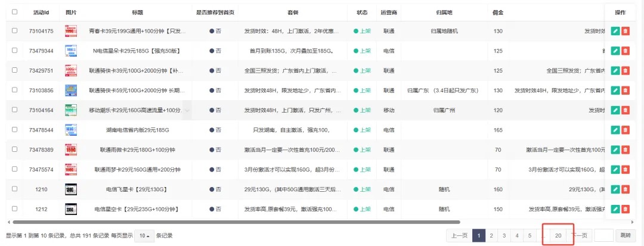Screen dimensions: 644x246
Task: Click the 标题 column header
Action: coord(138,13)
